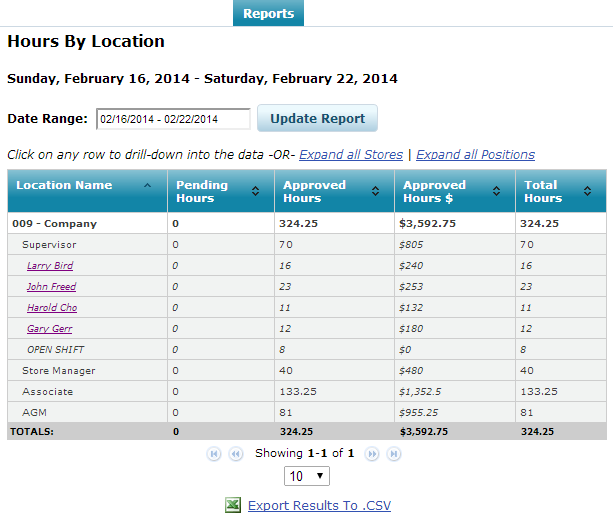Screen dimensions: 613x525
Task: Go to last page of results
Action: (394, 454)
